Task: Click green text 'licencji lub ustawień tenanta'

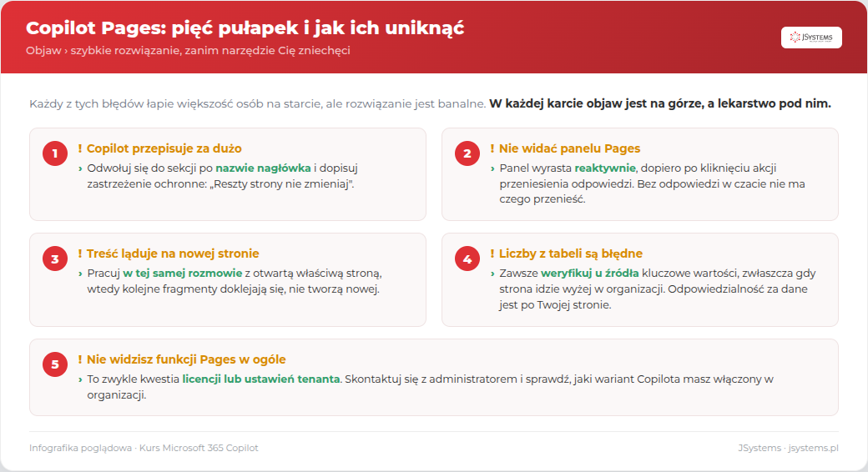Action: pos(260,379)
